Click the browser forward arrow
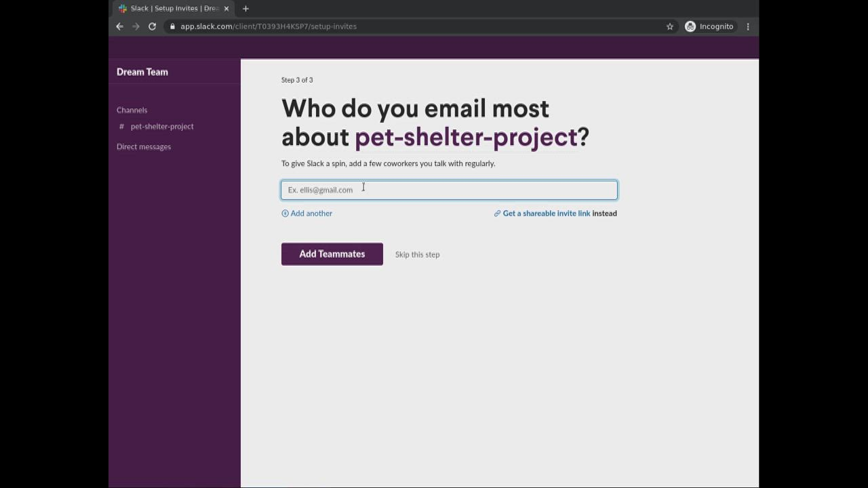 (x=136, y=26)
